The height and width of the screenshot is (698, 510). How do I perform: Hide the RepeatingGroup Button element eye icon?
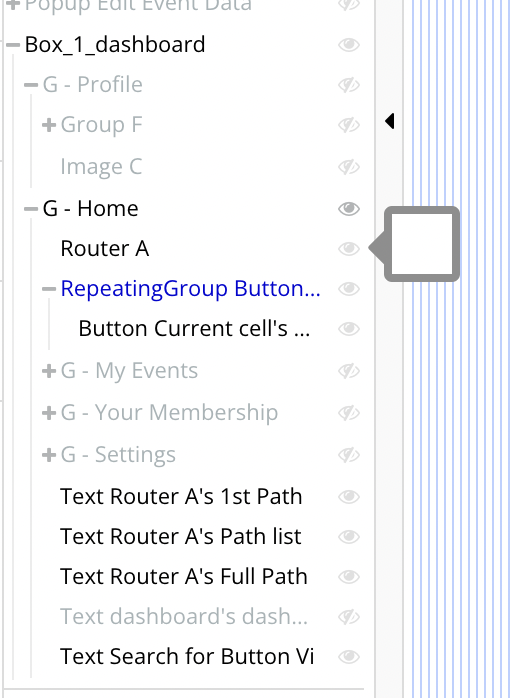pos(348,289)
